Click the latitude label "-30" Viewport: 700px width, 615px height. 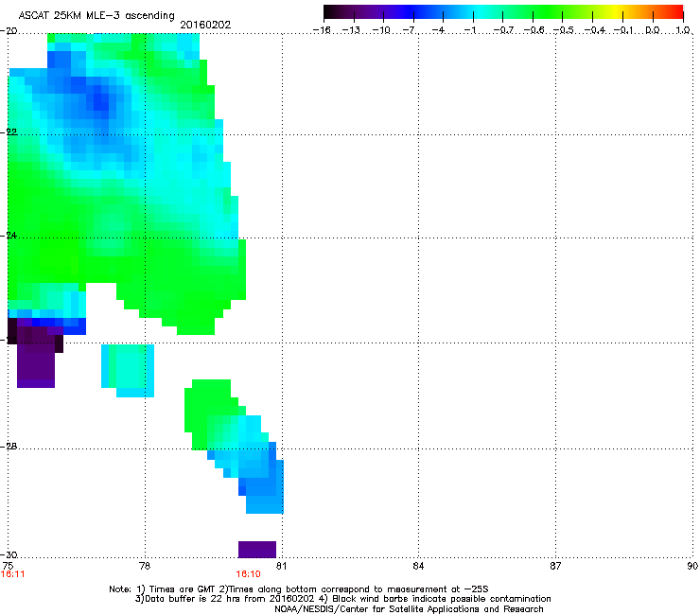(x=9, y=554)
